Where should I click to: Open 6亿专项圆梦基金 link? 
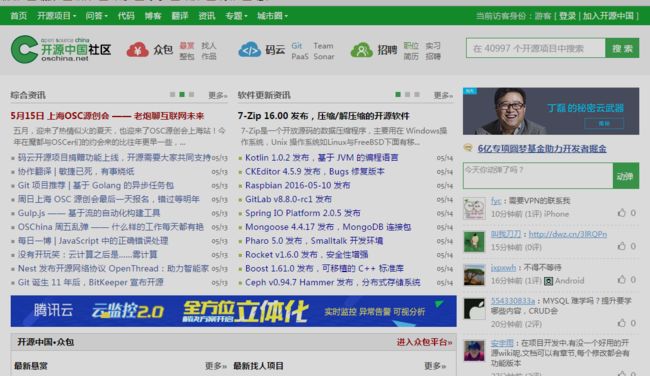pos(542,148)
